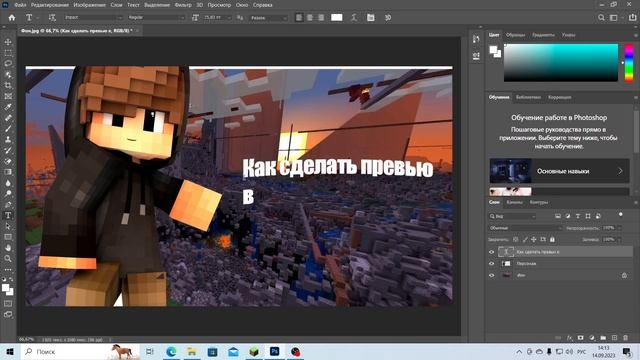Select the Lasso tool

pos(8,64)
